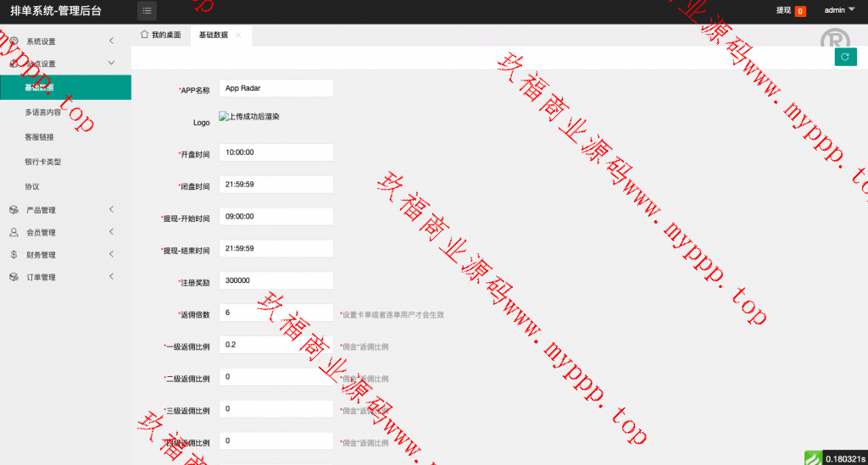
Task: Open the 协议 page link
Action: (32, 185)
